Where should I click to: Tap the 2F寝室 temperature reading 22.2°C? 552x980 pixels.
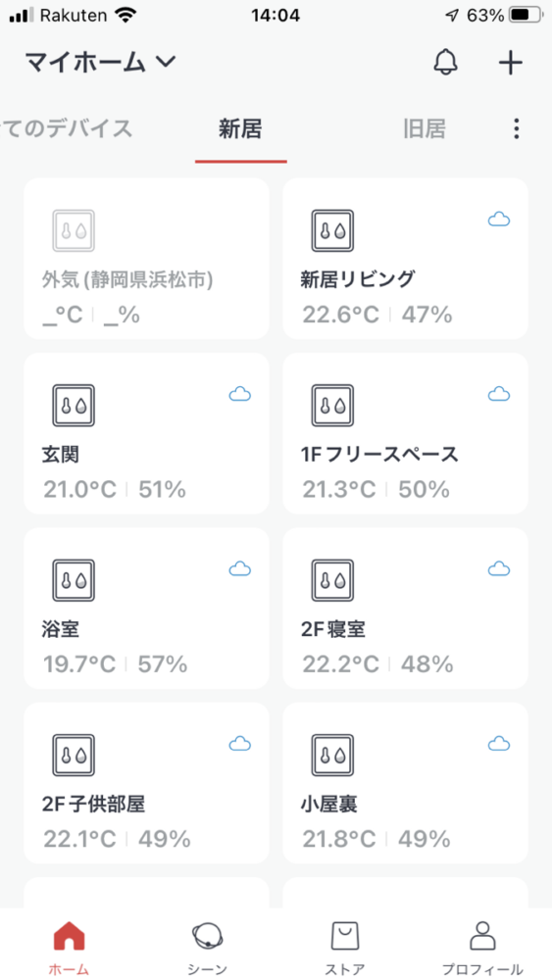(x=340, y=664)
